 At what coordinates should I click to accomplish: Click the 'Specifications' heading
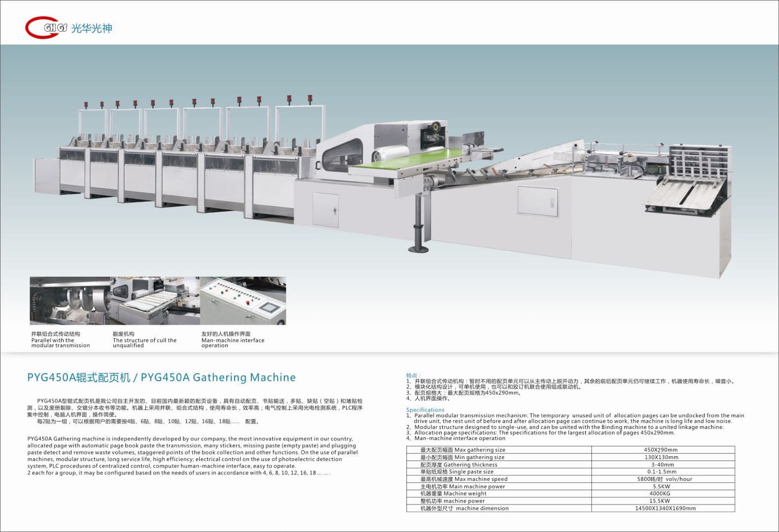[x=425, y=410]
